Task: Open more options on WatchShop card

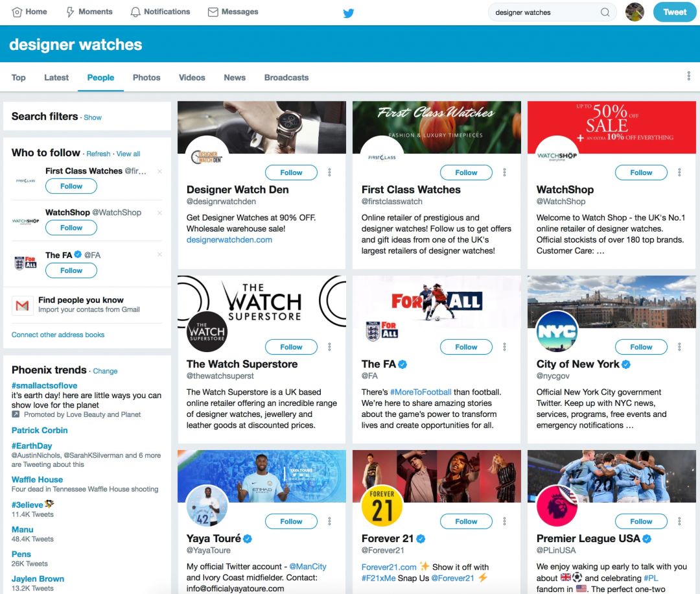Action: click(x=679, y=172)
